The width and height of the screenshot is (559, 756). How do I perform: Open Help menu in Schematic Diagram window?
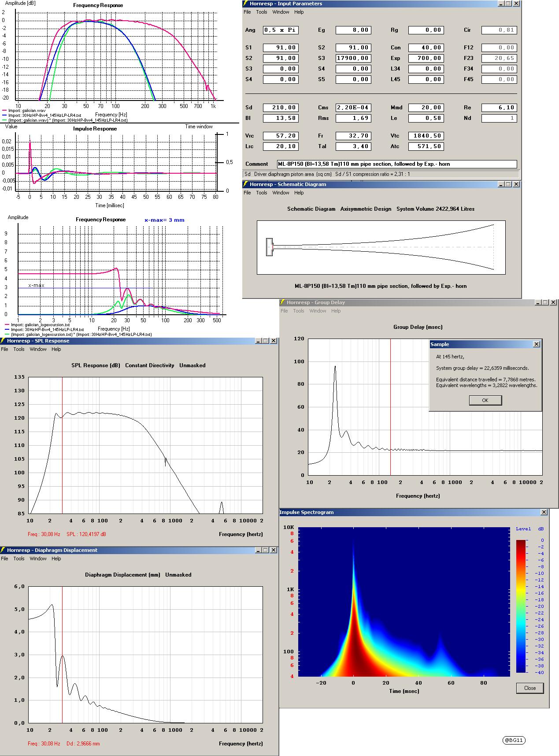[x=299, y=193]
